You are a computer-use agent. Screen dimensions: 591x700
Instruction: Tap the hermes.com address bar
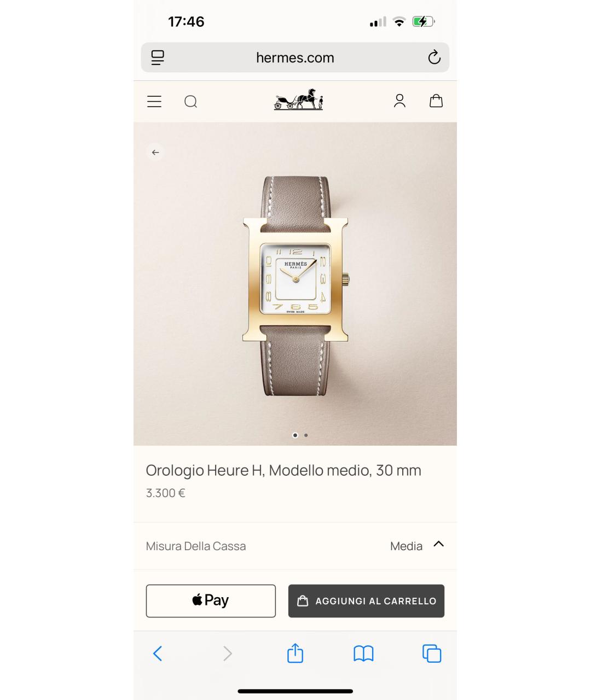click(x=295, y=57)
